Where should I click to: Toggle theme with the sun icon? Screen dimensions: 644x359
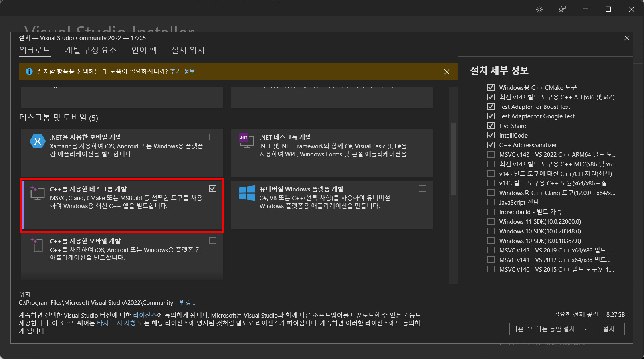tap(539, 10)
